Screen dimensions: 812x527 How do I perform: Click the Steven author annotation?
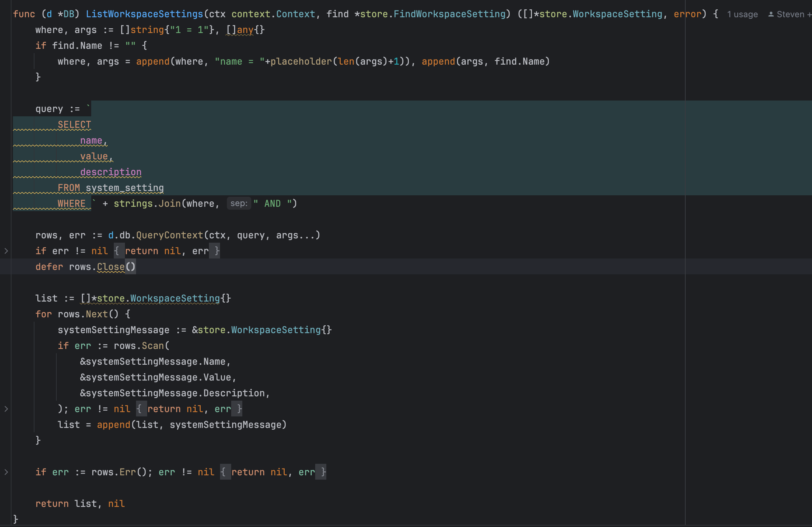pos(790,14)
